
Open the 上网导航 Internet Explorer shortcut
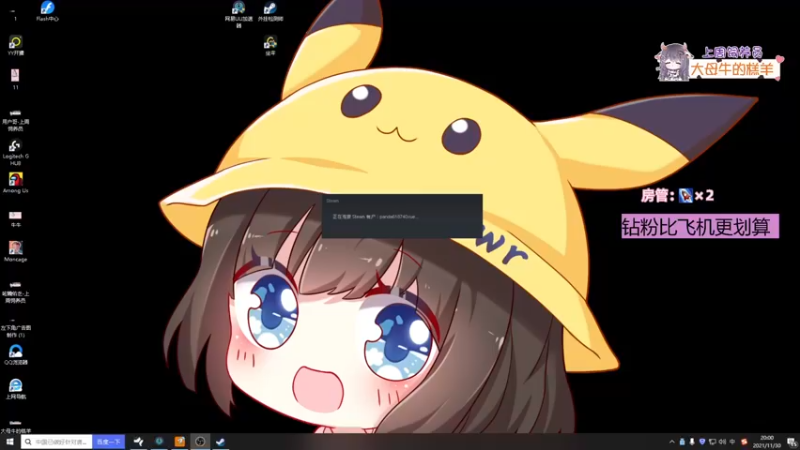click(x=15, y=389)
